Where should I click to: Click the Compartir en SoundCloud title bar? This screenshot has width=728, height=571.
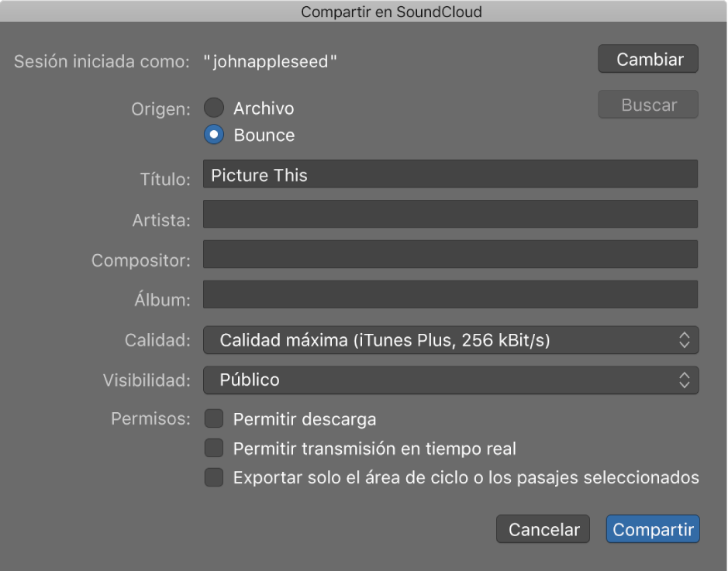[x=364, y=12]
